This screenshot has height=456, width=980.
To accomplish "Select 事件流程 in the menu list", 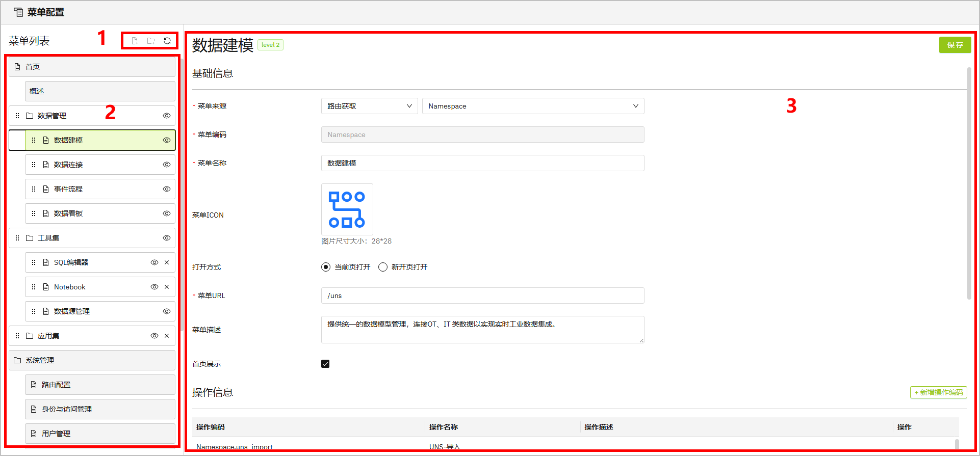I will coord(68,189).
